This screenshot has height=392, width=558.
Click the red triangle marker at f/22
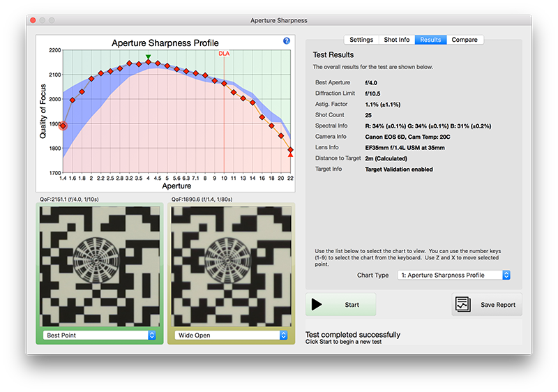pos(290,155)
